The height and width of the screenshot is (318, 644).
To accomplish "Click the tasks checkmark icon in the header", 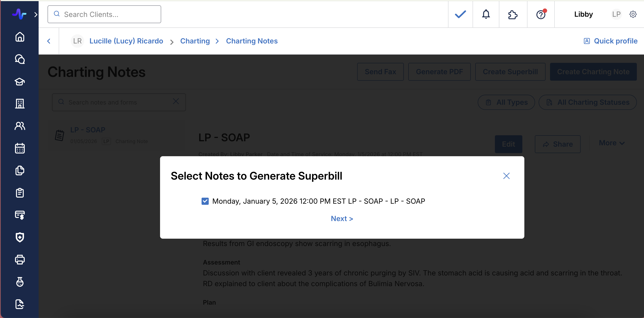I will pyautogui.click(x=460, y=14).
